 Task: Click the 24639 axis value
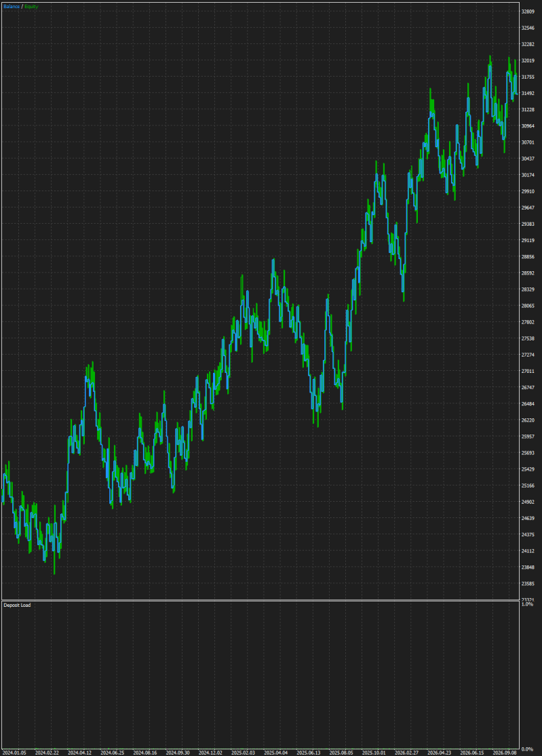(528, 519)
